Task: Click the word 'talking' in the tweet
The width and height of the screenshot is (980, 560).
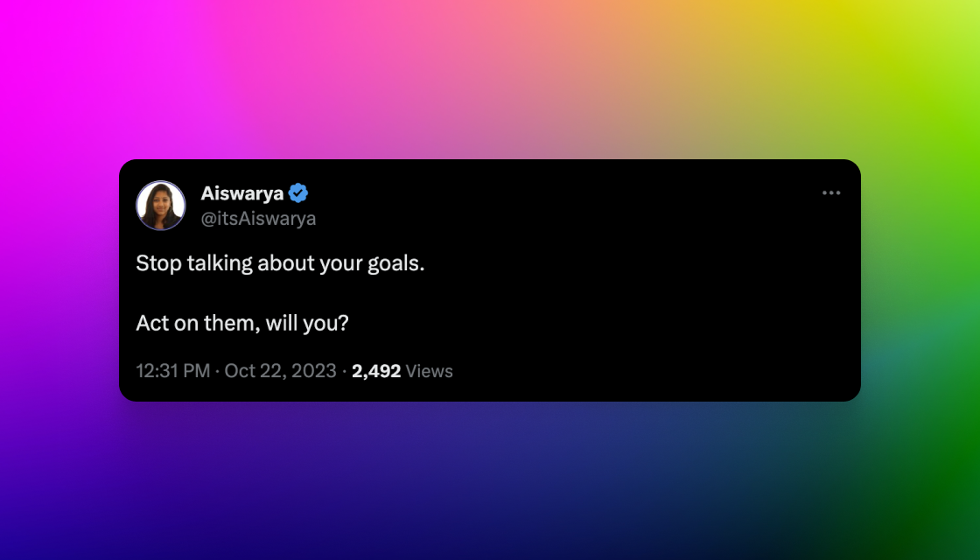Action: coord(220,263)
